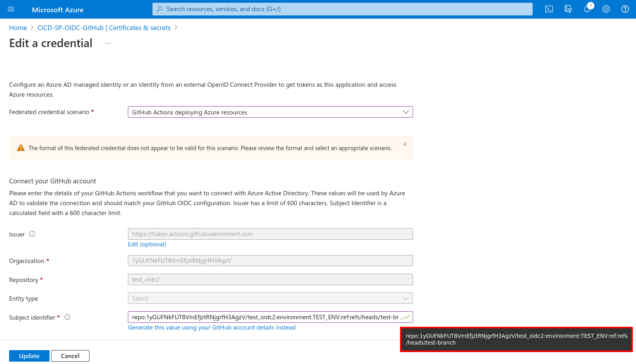
Task: Go to CICD-SP-OIDC-GitHub Certificates & secrets breadcrumb
Action: (x=104, y=28)
